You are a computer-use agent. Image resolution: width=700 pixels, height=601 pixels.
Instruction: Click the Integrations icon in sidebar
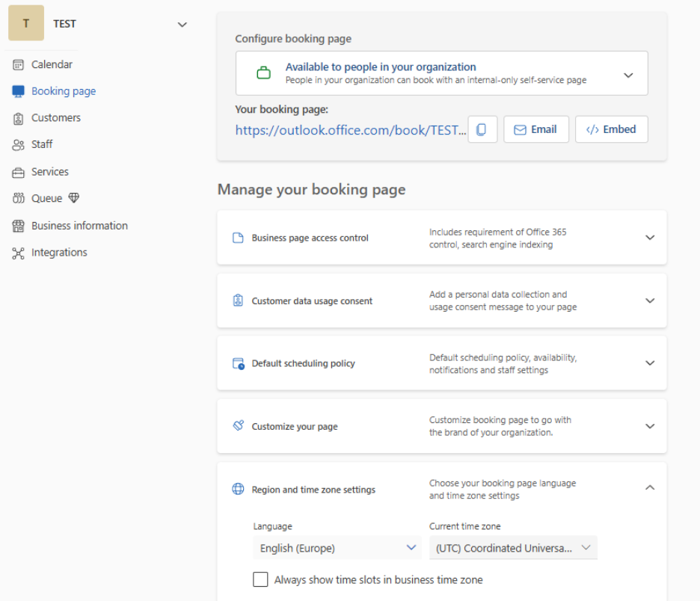pos(19,253)
